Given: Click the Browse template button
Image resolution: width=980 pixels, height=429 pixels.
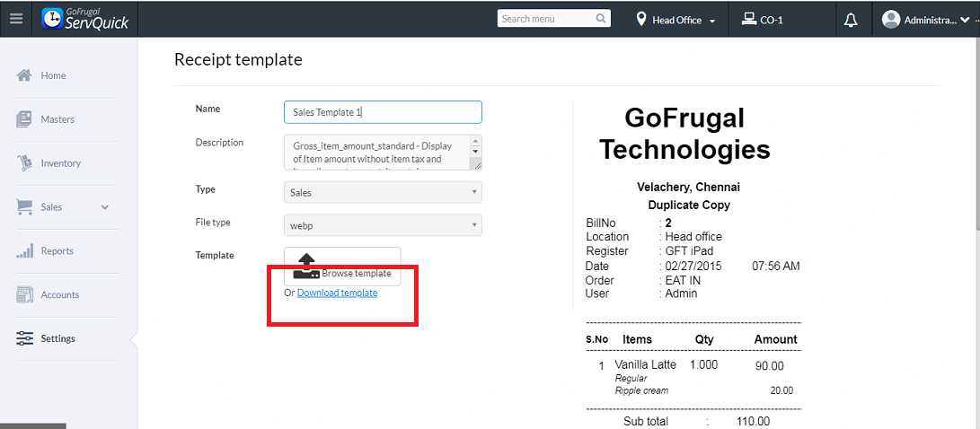Looking at the screenshot, I should pos(342,267).
